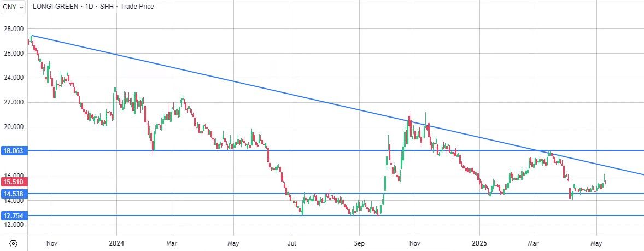Click the 26.000 value on price axis
The image size is (644, 251).
click(x=14, y=53)
